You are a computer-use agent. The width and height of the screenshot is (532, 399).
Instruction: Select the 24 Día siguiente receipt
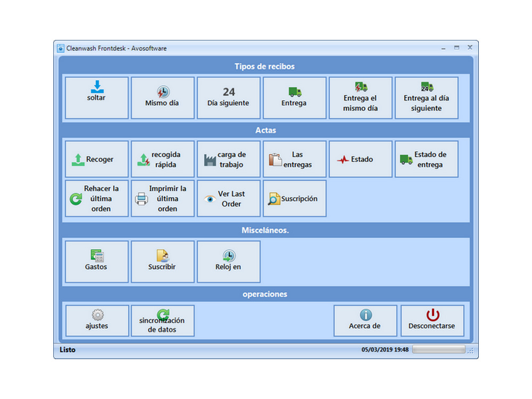pyautogui.click(x=228, y=98)
